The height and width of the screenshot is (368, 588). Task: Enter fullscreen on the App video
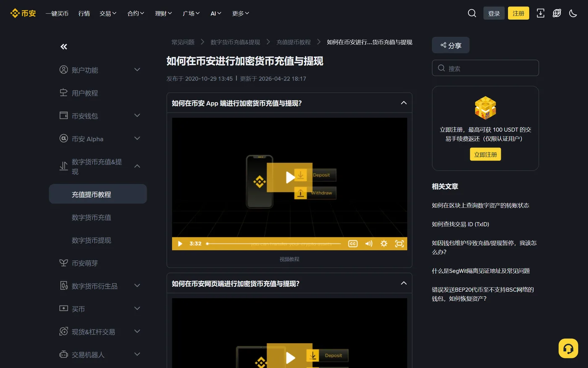pos(399,244)
